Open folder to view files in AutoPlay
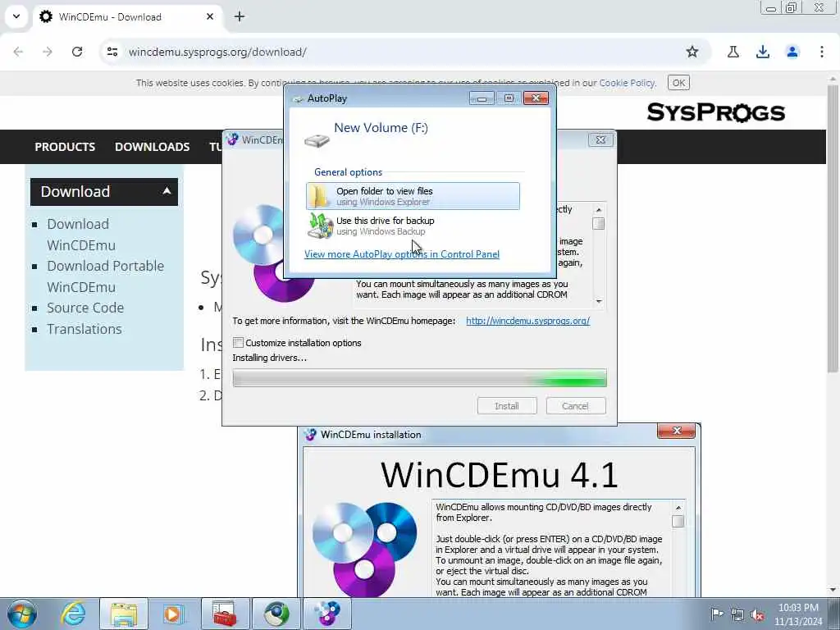The width and height of the screenshot is (840, 630). click(413, 196)
